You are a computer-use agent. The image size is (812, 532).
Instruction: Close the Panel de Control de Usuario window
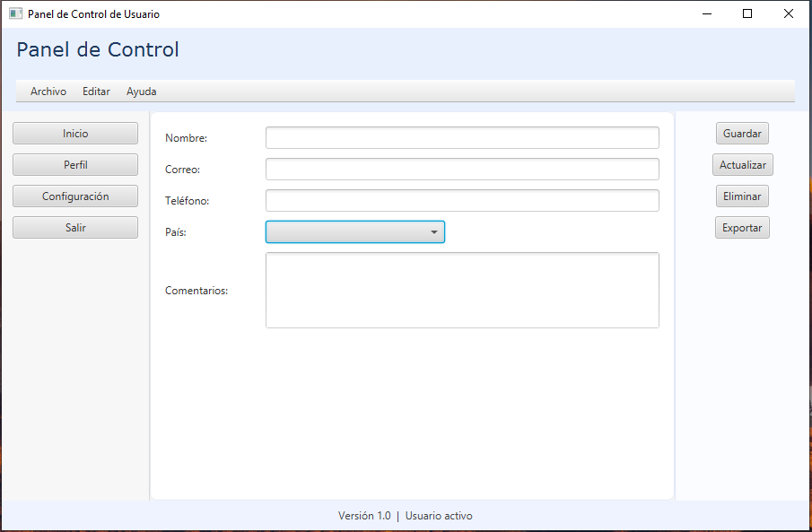(789, 14)
